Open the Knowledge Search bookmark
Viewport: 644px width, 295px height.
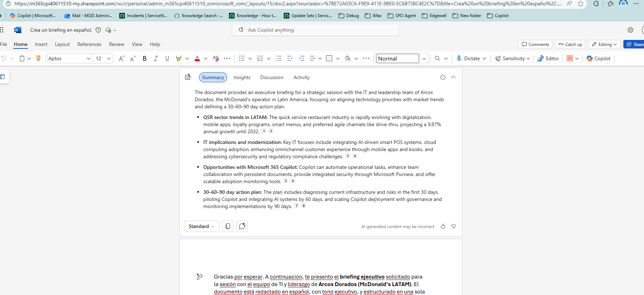[198, 16]
